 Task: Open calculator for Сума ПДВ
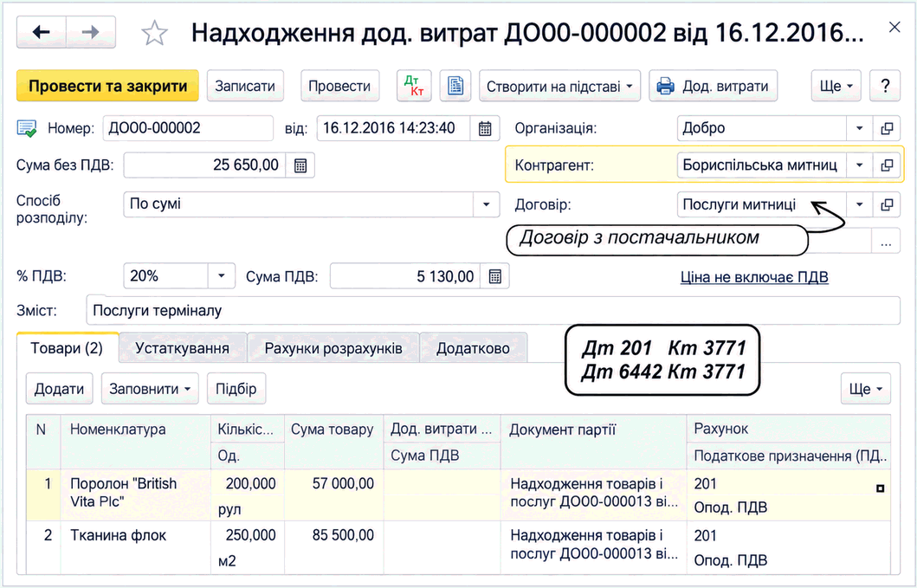(x=494, y=276)
